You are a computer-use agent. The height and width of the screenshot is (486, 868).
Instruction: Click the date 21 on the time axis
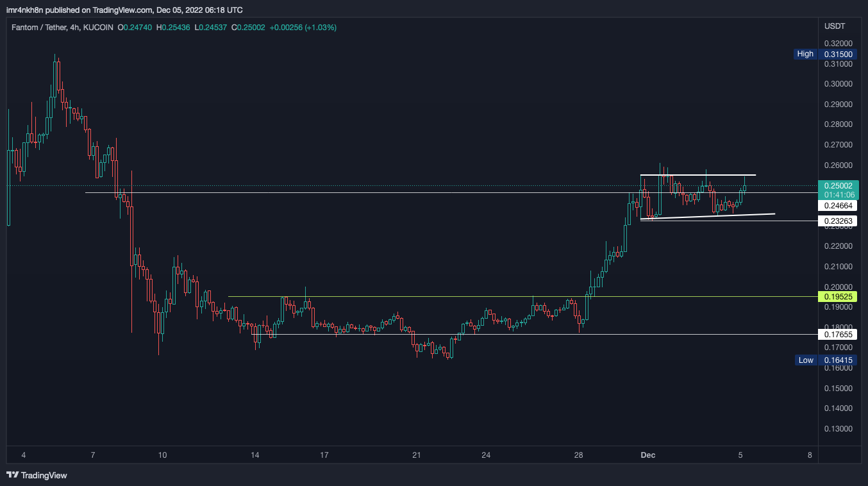point(417,455)
